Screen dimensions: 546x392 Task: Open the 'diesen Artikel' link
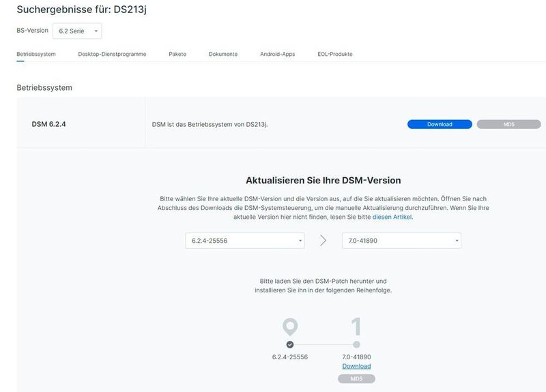392,217
